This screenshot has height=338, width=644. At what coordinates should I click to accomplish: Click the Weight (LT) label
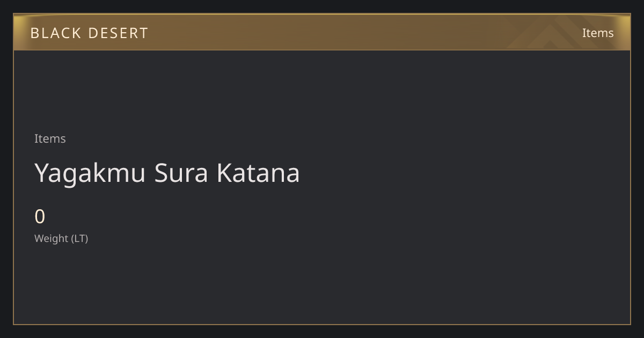[x=61, y=238]
